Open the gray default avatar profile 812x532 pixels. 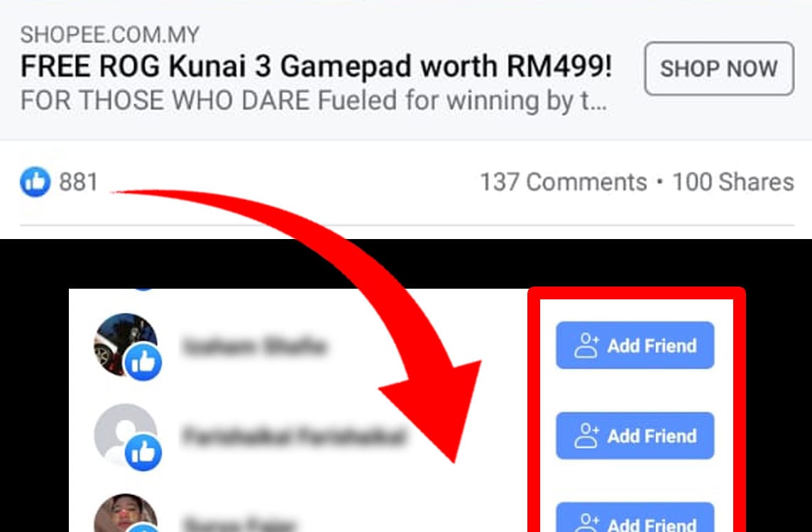click(126, 435)
